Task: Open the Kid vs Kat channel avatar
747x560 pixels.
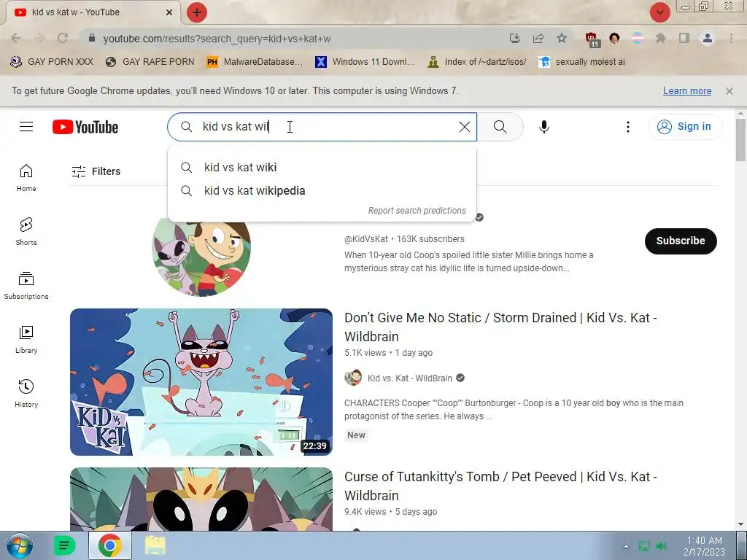Action: pos(201,251)
